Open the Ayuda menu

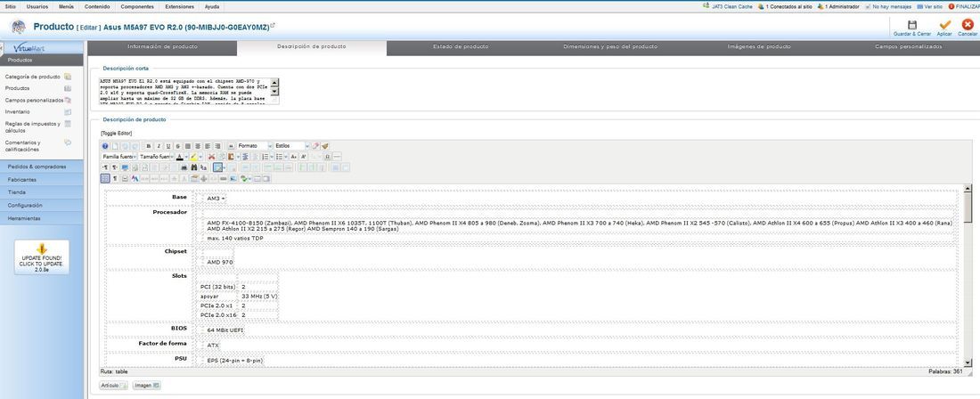tap(212, 6)
